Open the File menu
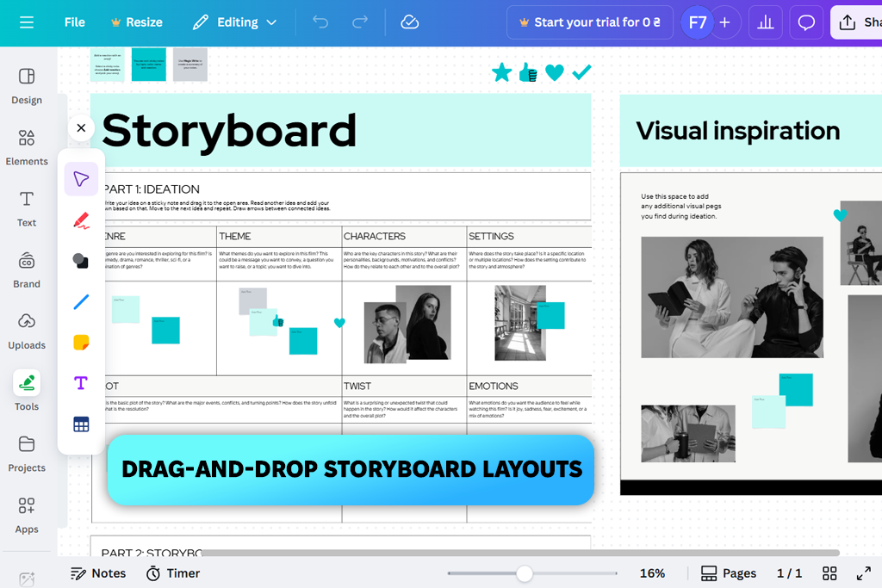Viewport: 882px width, 588px height. pos(74,22)
